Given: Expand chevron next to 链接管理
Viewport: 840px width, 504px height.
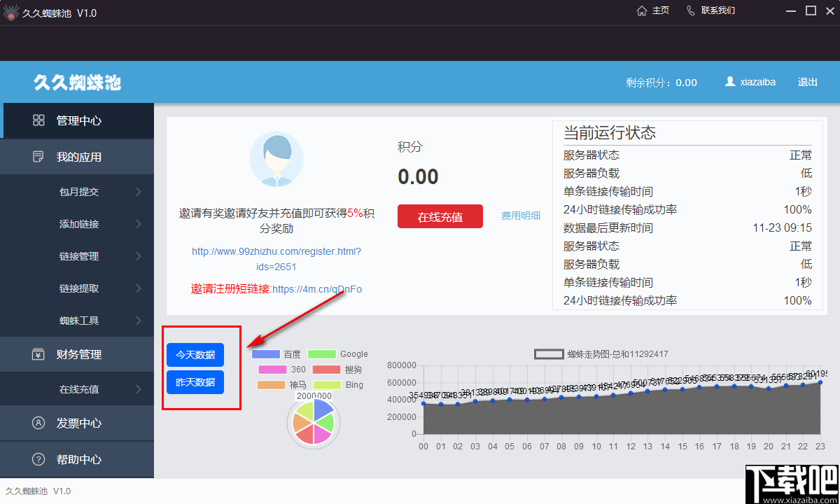Looking at the screenshot, I should point(139,256).
